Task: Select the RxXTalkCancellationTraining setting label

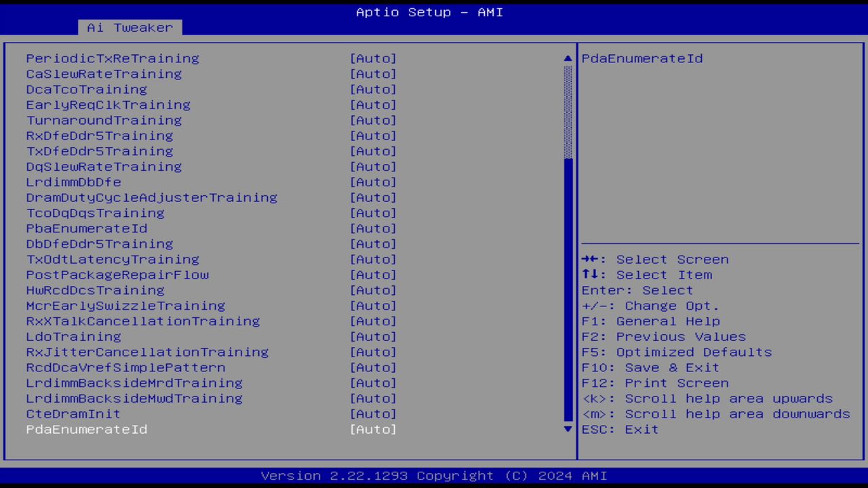Action: (143, 321)
